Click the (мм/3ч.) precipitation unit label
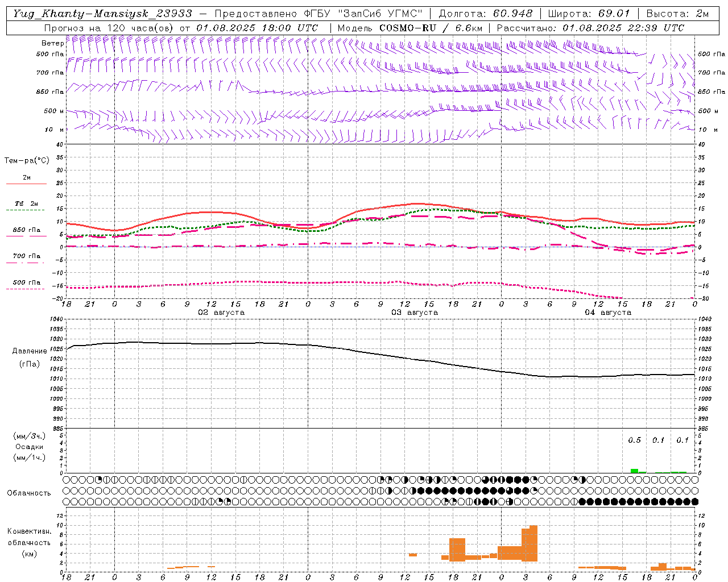Image resolution: width=728 pixels, height=582 pixels. click(30, 436)
